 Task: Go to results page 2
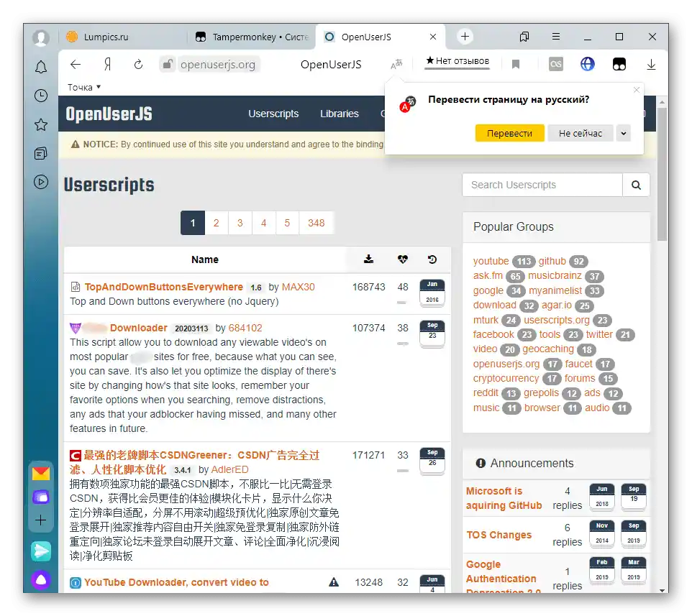pos(217,223)
